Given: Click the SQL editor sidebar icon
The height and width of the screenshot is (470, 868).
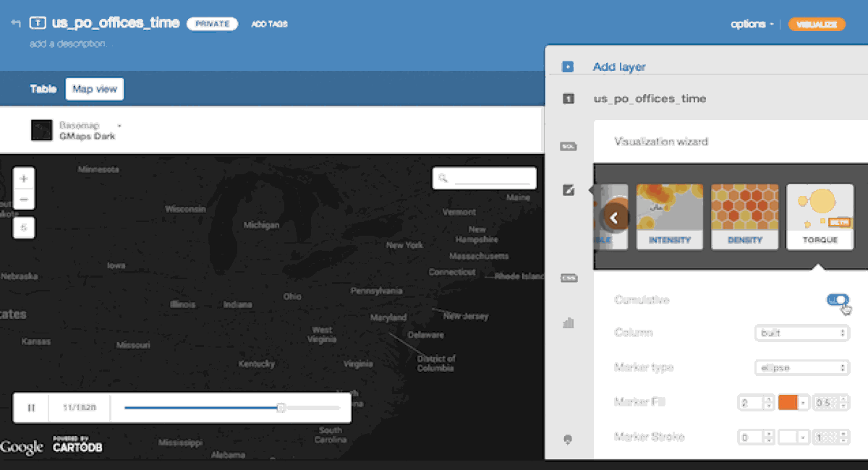Looking at the screenshot, I should [x=569, y=147].
